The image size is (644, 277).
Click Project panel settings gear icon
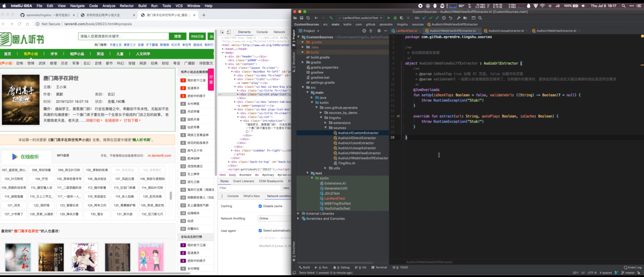pos(379,31)
